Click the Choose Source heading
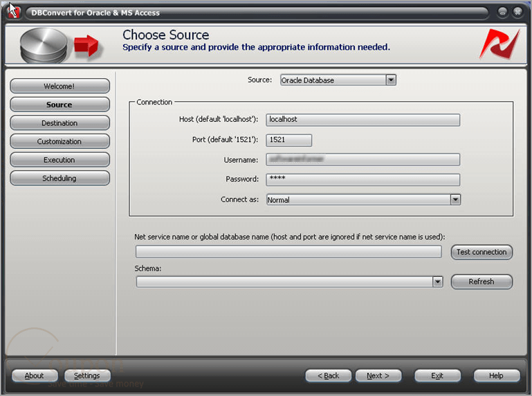 (165, 35)
